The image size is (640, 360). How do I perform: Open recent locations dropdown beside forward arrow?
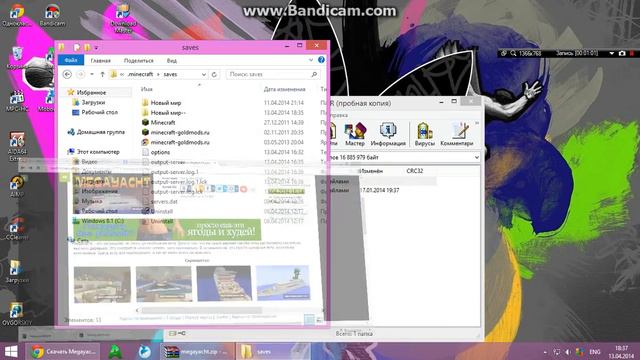point(92,74)
